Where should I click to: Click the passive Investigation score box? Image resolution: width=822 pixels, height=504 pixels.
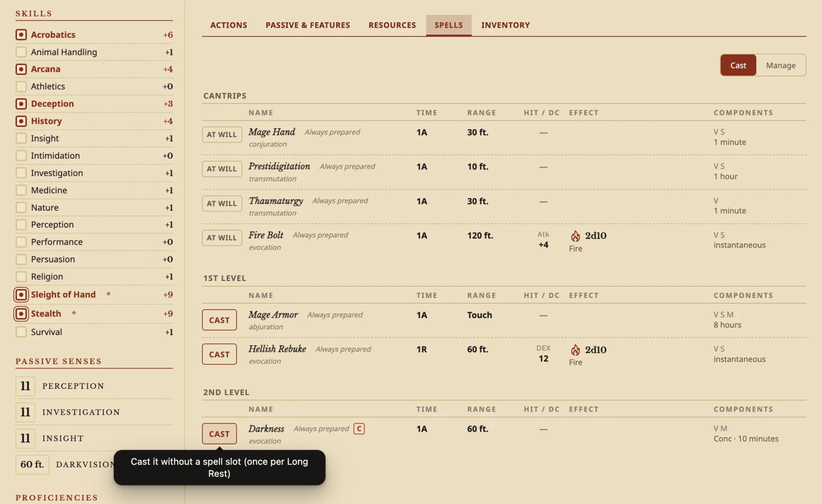coord(25,412)
